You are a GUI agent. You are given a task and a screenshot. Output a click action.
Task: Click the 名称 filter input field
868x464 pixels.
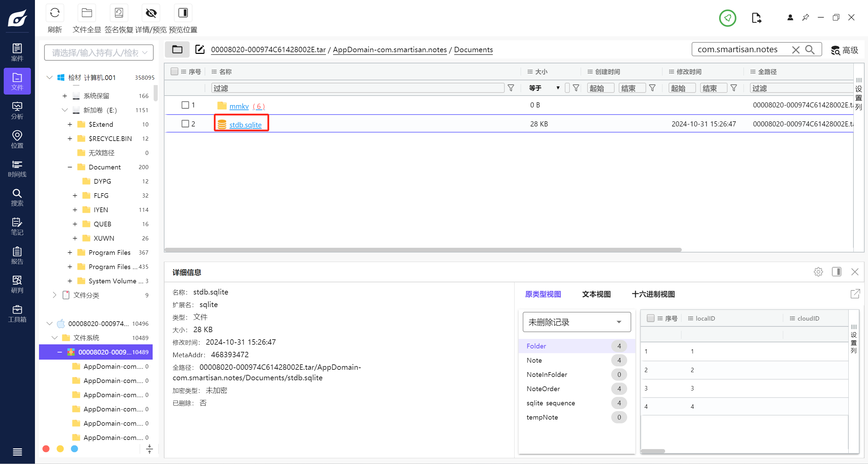[x=358, y=88]
